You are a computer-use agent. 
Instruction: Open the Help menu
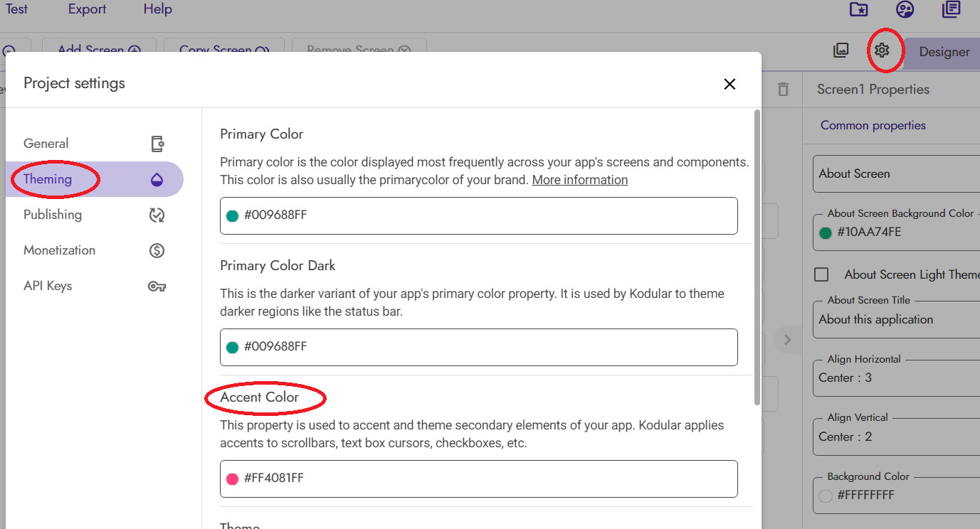pyautogui.click(x=158, y=9)
